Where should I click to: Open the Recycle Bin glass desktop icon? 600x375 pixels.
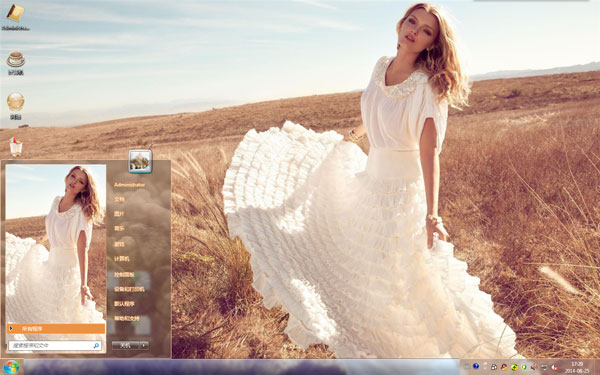click(x=16, y=147)
